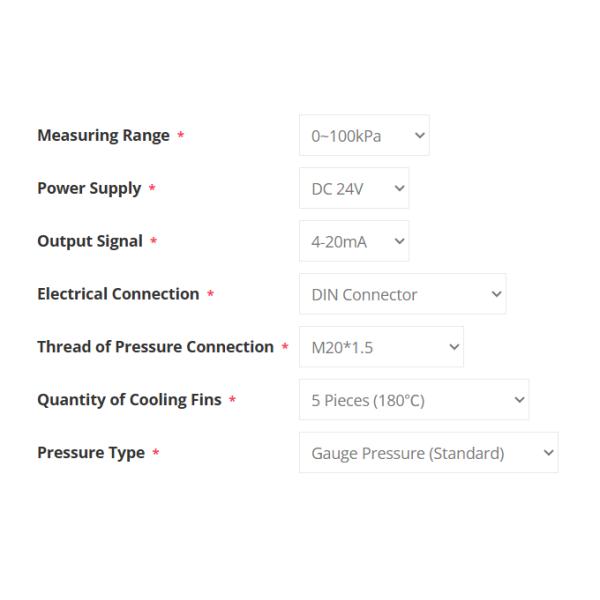Click the chevron arrow beside DIN Connector
The image size is (600, 600).
coord(495,294)
